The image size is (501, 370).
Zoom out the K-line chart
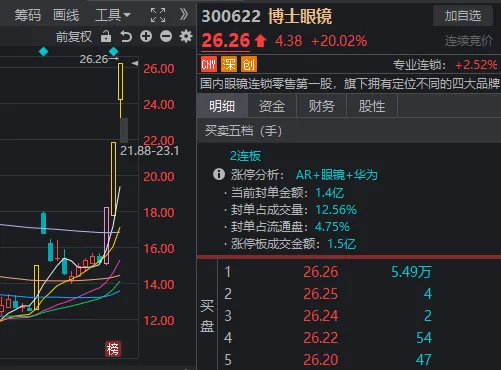tap(166, 36)
